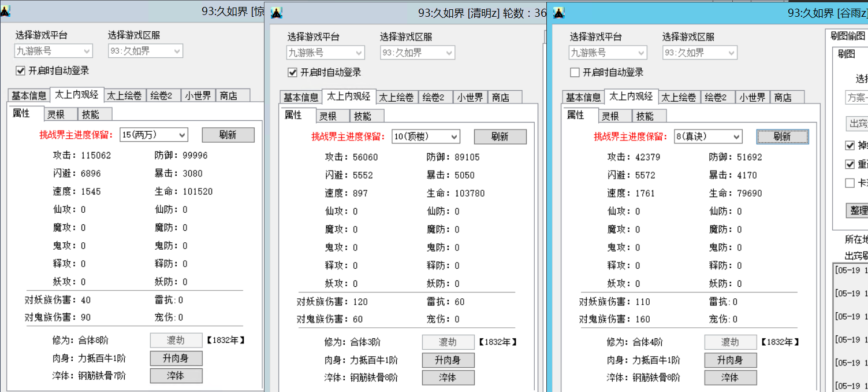Uncheck 开启时自动登录 in the 清明z window
This screenshot has width=868, height=392.
coord(293,72)
